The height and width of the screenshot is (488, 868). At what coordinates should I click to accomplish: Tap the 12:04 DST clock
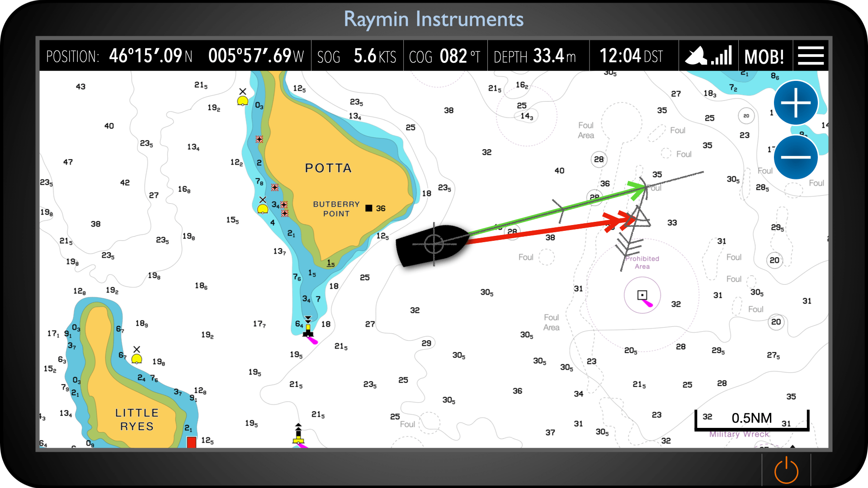(x=632, y=56)
